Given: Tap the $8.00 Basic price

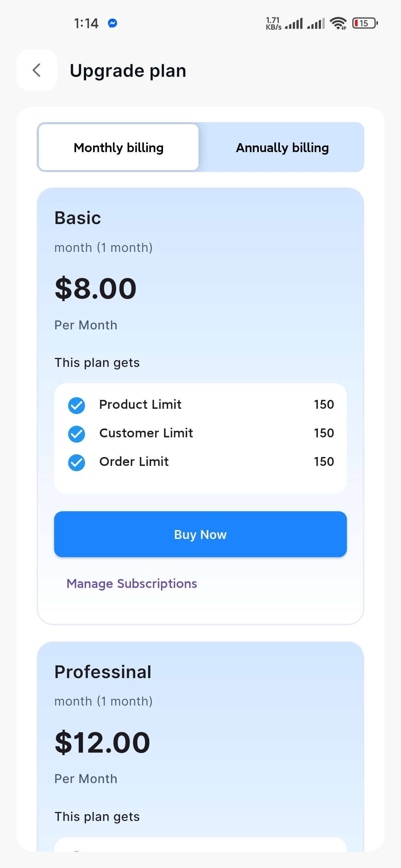Looking at the screenshot, I should point(96,289).
